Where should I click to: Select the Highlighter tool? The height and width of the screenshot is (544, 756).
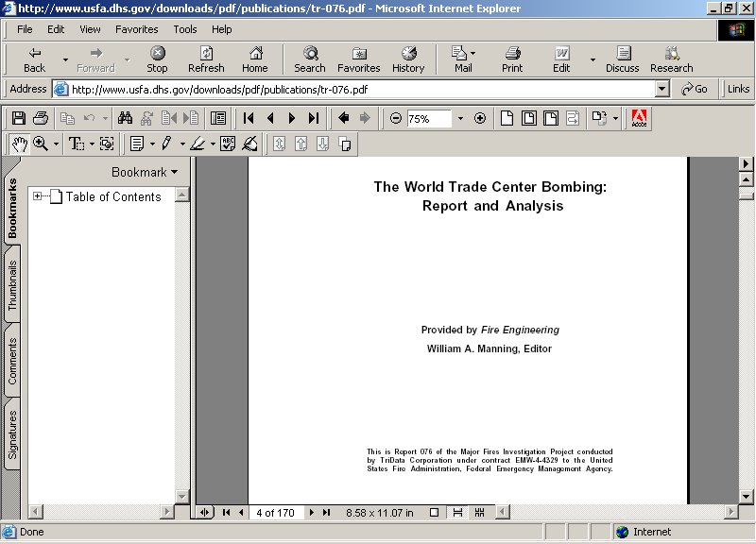pyautogui.click(x=198, y=144)
